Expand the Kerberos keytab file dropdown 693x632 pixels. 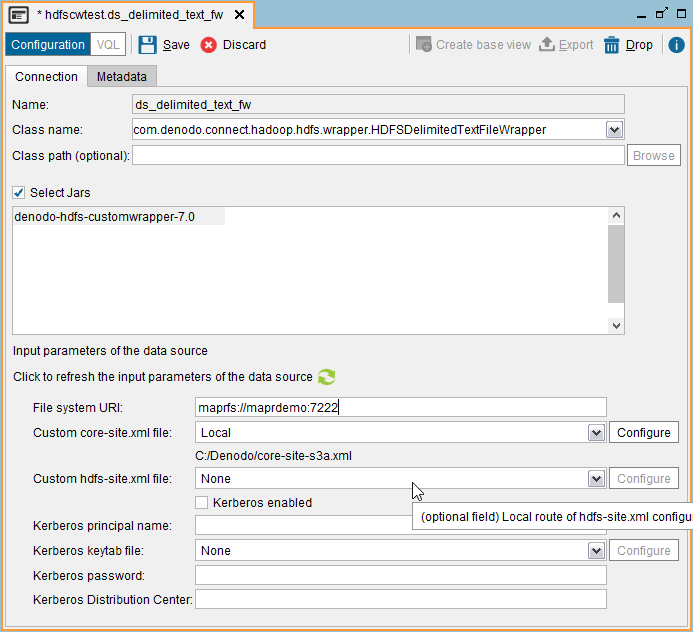pyautogui.click(x=596, y=551)
